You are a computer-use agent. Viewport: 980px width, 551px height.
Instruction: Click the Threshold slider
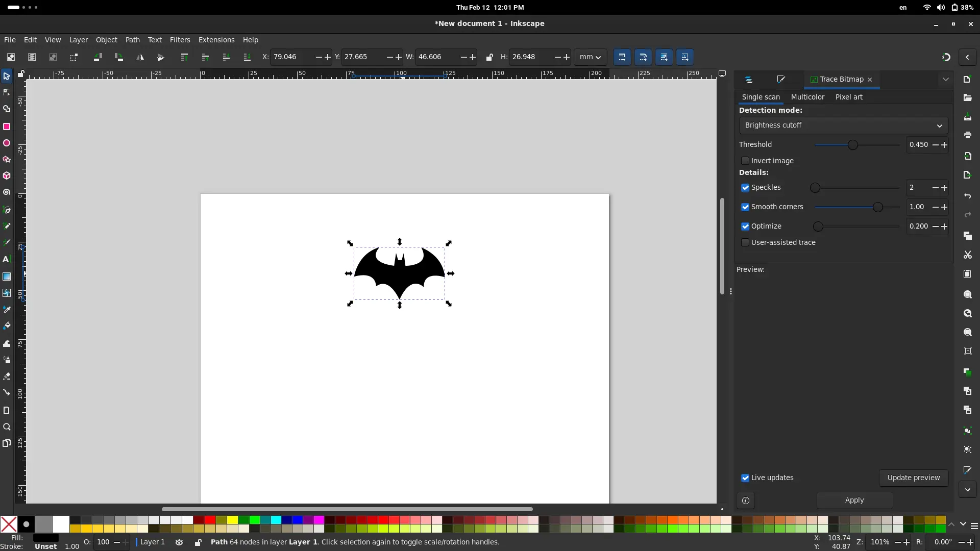857,145
